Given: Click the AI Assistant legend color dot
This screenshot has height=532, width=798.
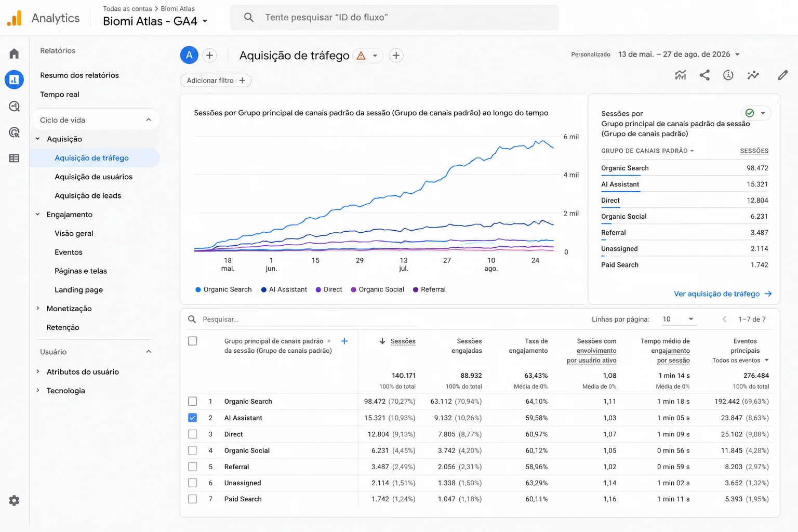Looking at the screenshot, I should point(264,289).
